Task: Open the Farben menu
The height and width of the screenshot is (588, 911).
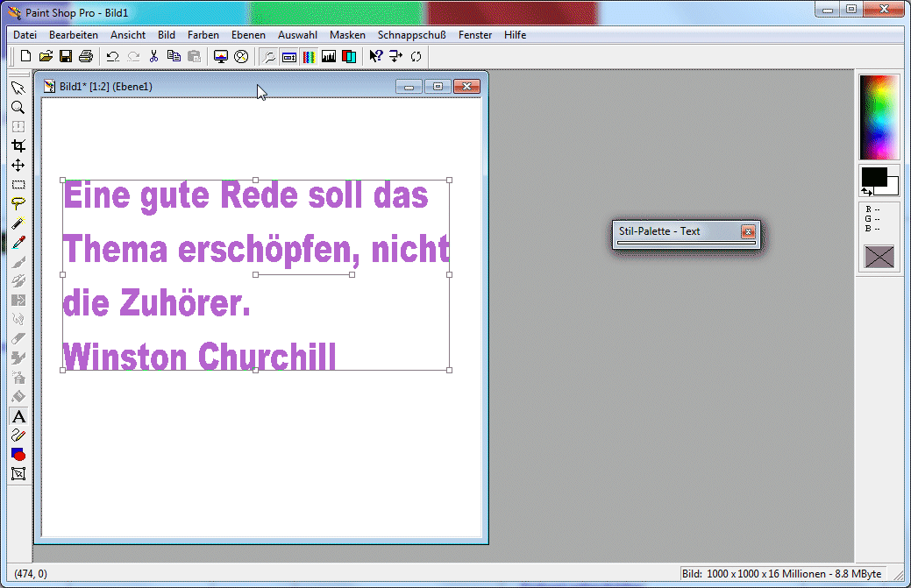Action: coord(203,35)
